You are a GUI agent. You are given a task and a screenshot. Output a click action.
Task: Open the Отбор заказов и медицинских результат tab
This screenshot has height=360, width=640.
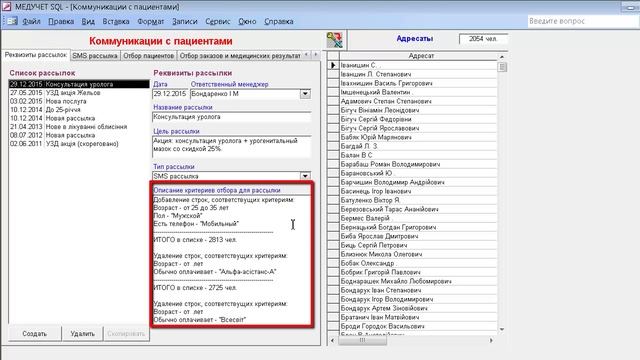(x=240, y=56)
